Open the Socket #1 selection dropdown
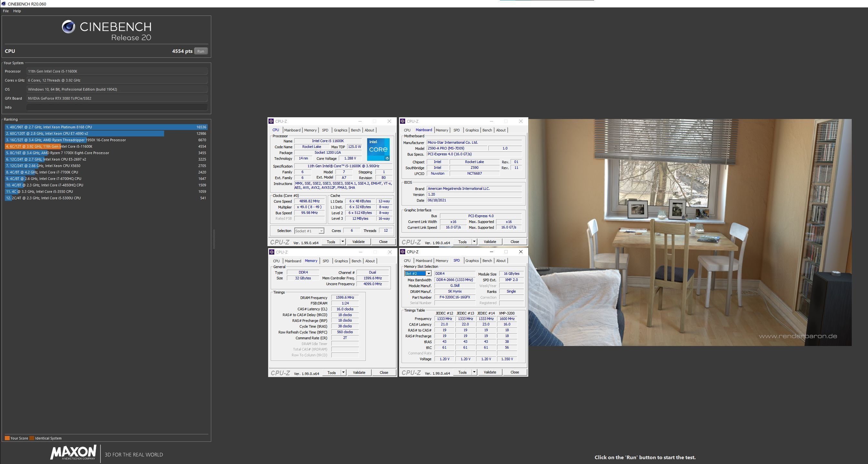Screen dimensions: 868x464 click(x=309, y=231)
